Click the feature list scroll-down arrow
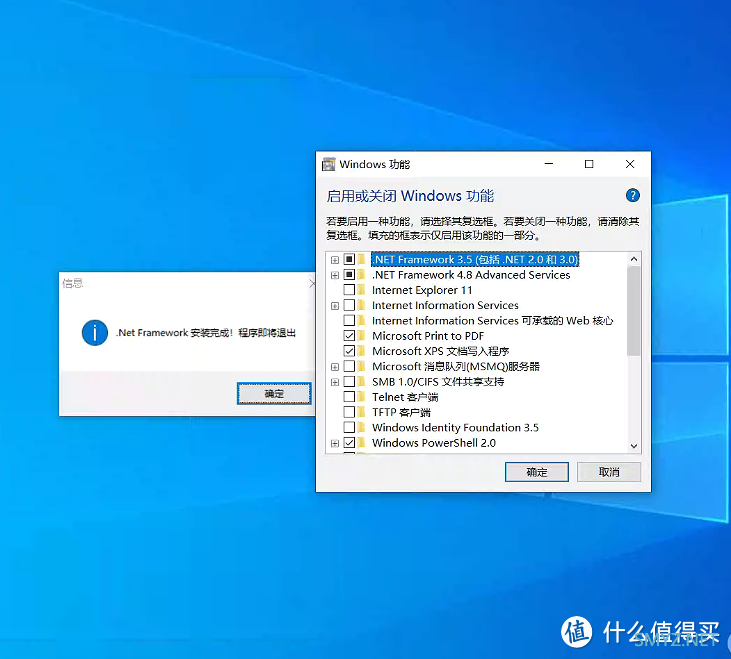 pyautogui.click(x=634, y=446)
